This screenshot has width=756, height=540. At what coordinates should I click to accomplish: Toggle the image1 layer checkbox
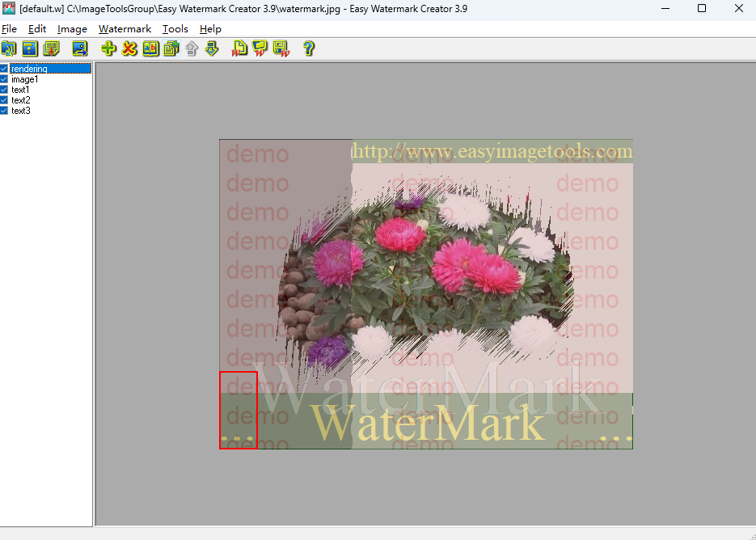pyautogui.click(x=5, y=79)
